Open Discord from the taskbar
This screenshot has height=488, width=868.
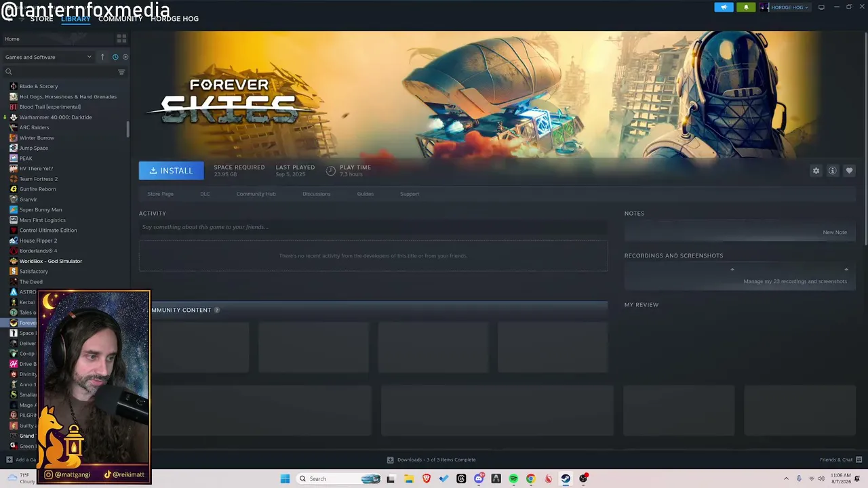coord(479,479)
